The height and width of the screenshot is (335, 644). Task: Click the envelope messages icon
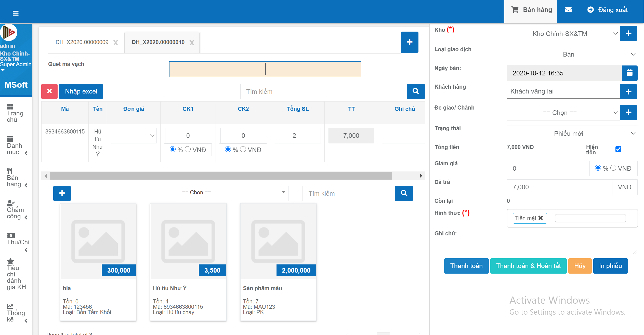point(568,10)
